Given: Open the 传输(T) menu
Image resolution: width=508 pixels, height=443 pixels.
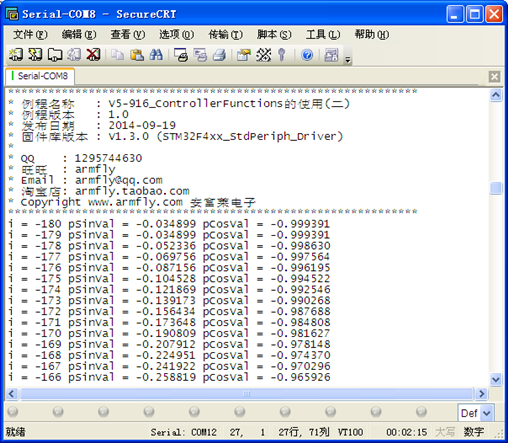Looking at the screenshot, I should 225,34.
